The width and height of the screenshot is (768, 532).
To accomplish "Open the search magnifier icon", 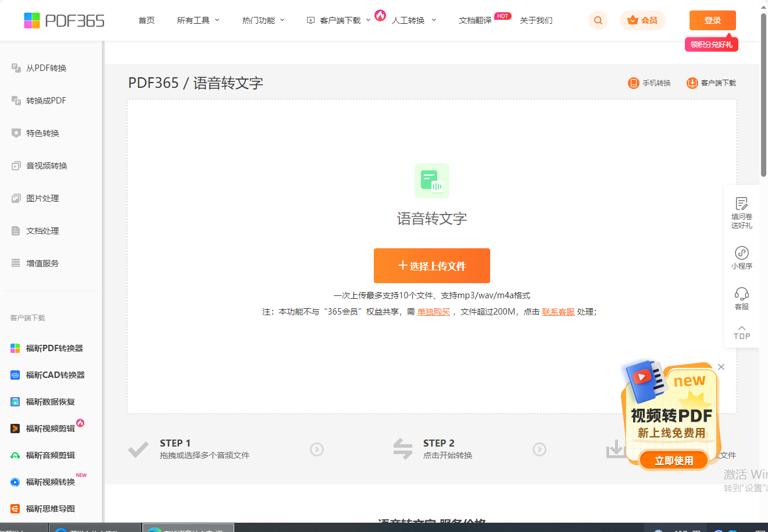I will 598,20.
